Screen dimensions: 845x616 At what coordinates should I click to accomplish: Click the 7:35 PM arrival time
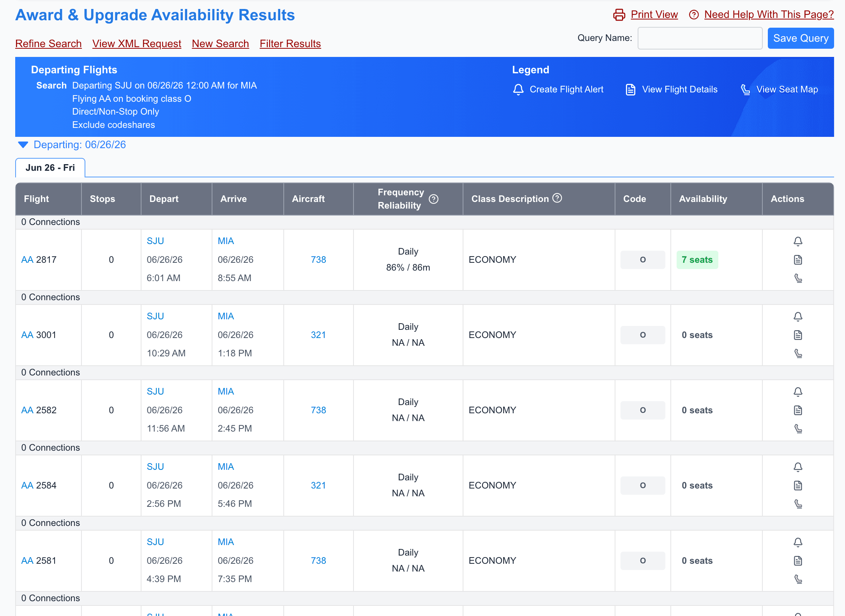[235, 579]
